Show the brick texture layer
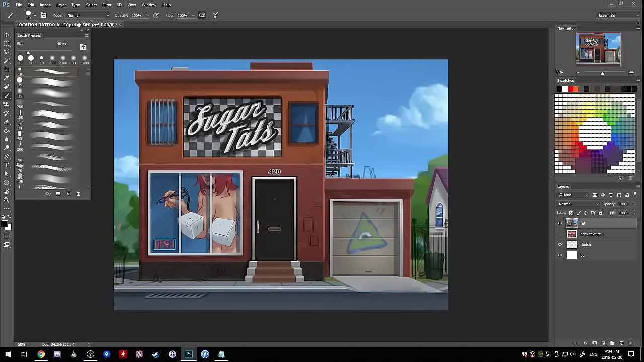The image size is (644, 362). [560, 234]
